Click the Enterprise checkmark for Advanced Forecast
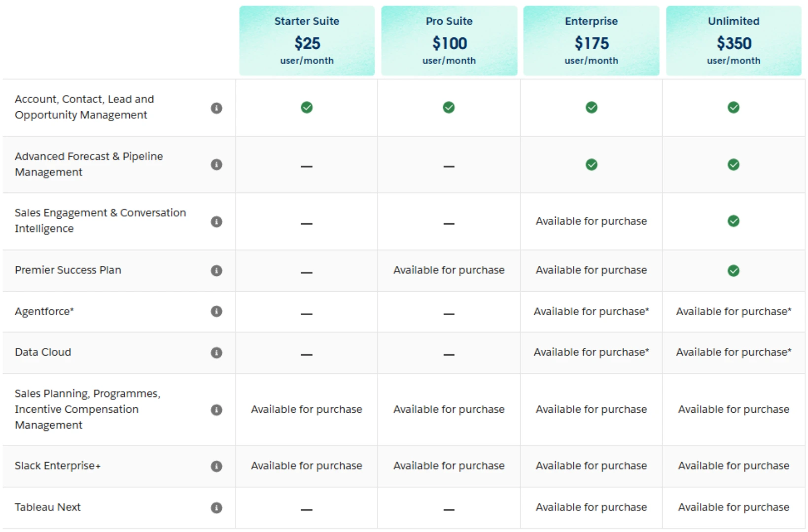Viewport: 808px width, 532px height. [591, 165]
